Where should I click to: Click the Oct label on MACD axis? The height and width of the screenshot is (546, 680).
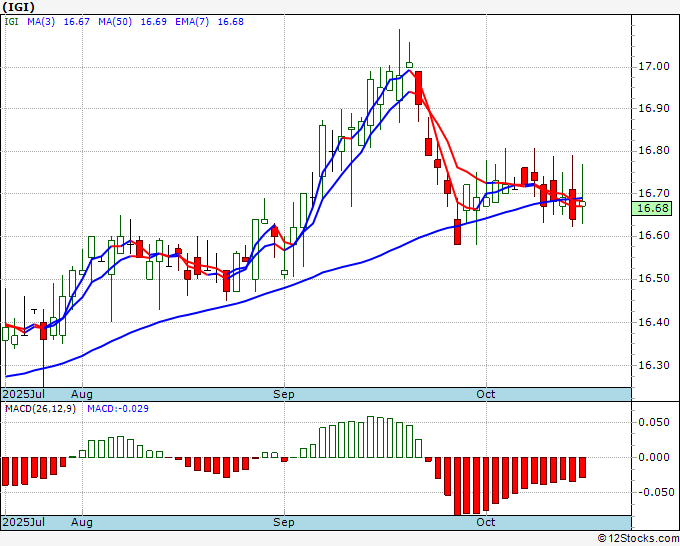tap(486, 522)
